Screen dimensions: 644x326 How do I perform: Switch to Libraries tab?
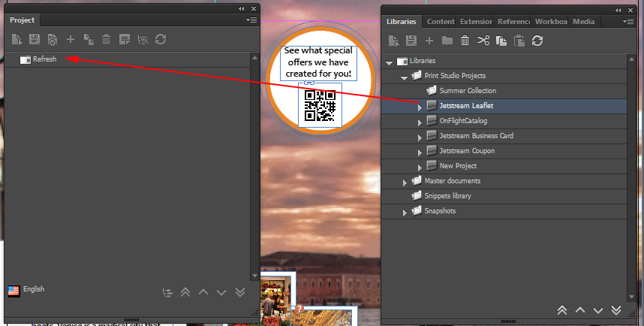(402, 22)
